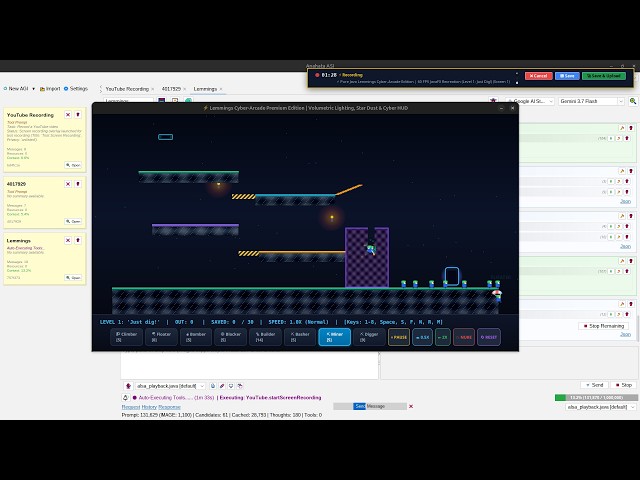
Task: Open the History link
Action: coord(149,407)
